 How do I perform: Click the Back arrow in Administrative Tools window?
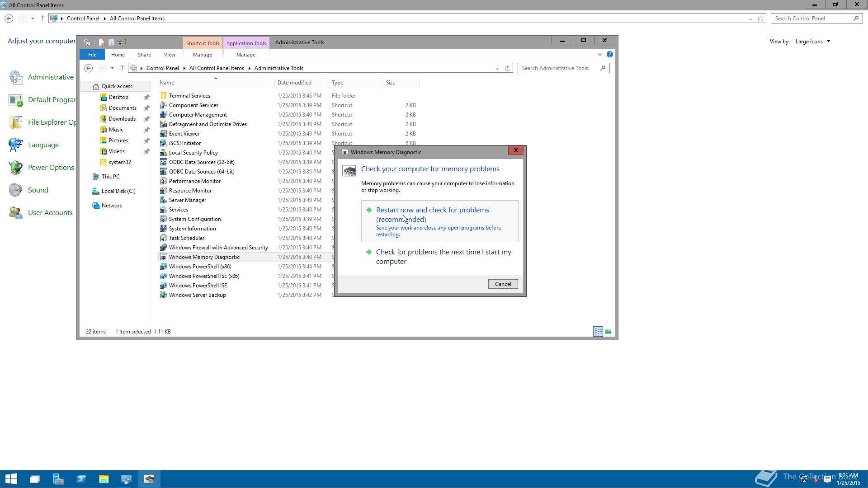click(x=89, y=68)
